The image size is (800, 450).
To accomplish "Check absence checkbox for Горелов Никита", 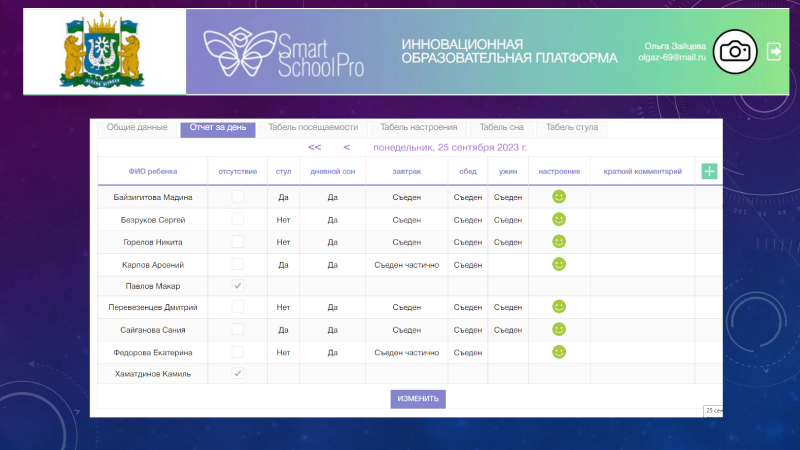I will (237, 241).
